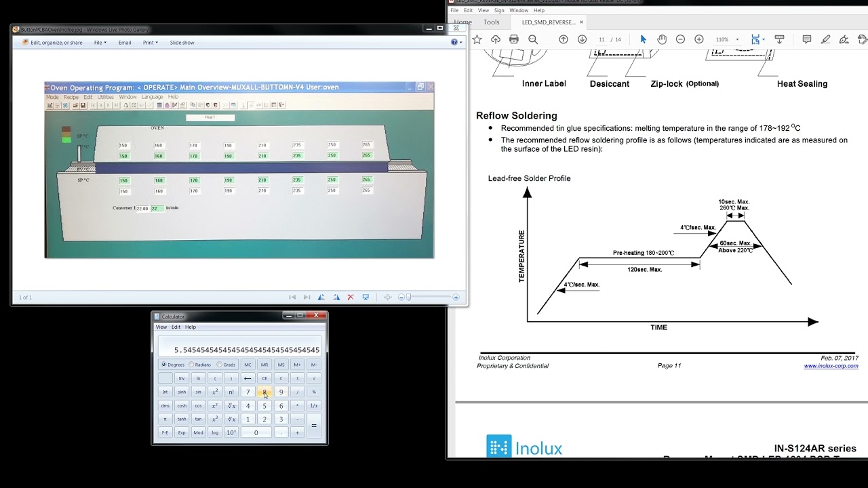
Task: Click Edit, organize, or share
Action: point(52,42)
